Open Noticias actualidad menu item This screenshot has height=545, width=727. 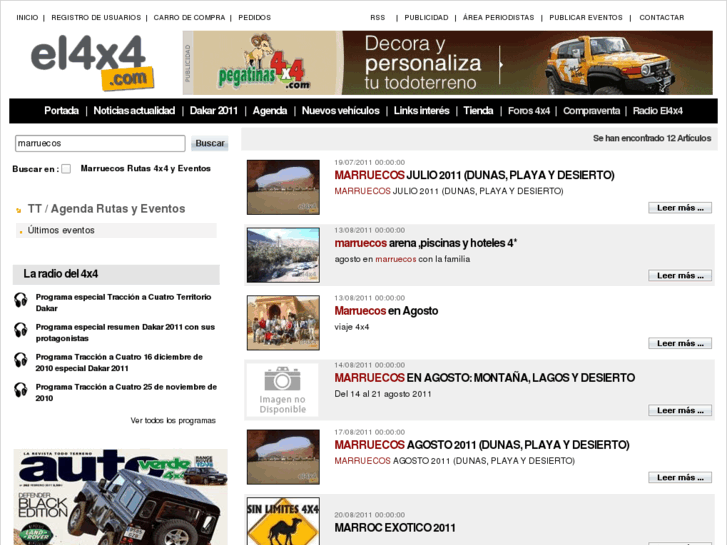click(x=134, y=111)
